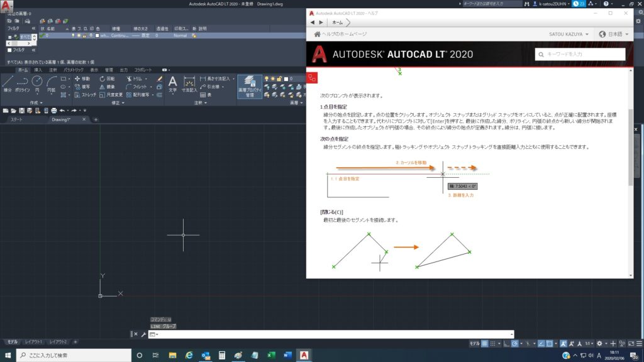This screenshot has width=644, height=362.
Task: Click layer 0 white color swatch in layer list
Action: (x=97, y=36)
